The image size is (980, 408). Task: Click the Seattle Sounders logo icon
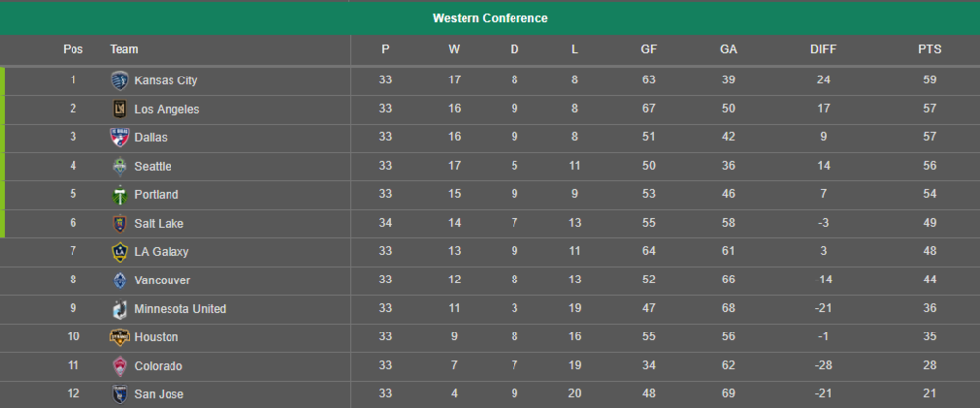[x=120, y=167]
